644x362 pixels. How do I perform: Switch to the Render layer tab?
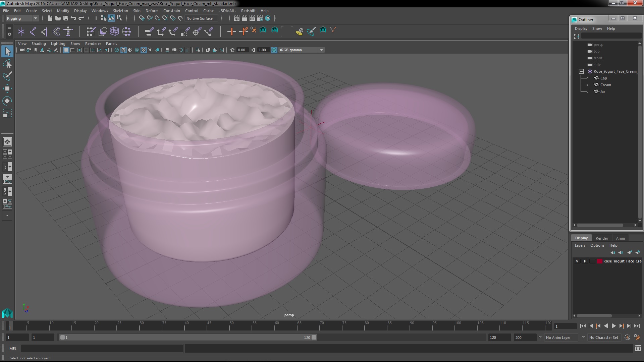pyautogui.click(x=602, y=238)
